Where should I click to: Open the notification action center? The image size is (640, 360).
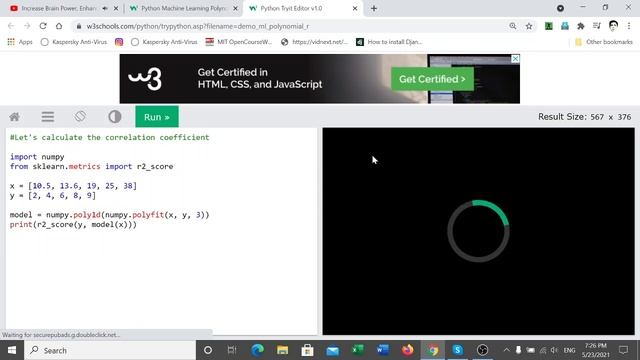[x=624, y=350]
